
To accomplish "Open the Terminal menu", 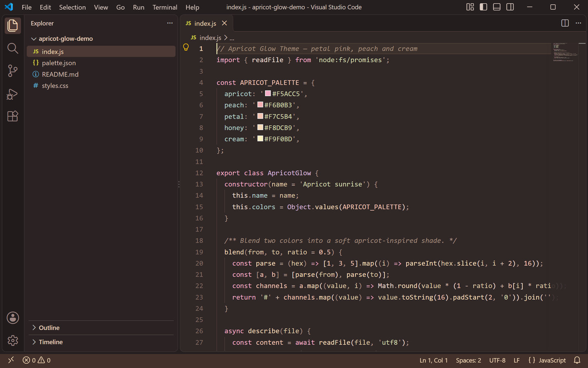I will 165,7.
